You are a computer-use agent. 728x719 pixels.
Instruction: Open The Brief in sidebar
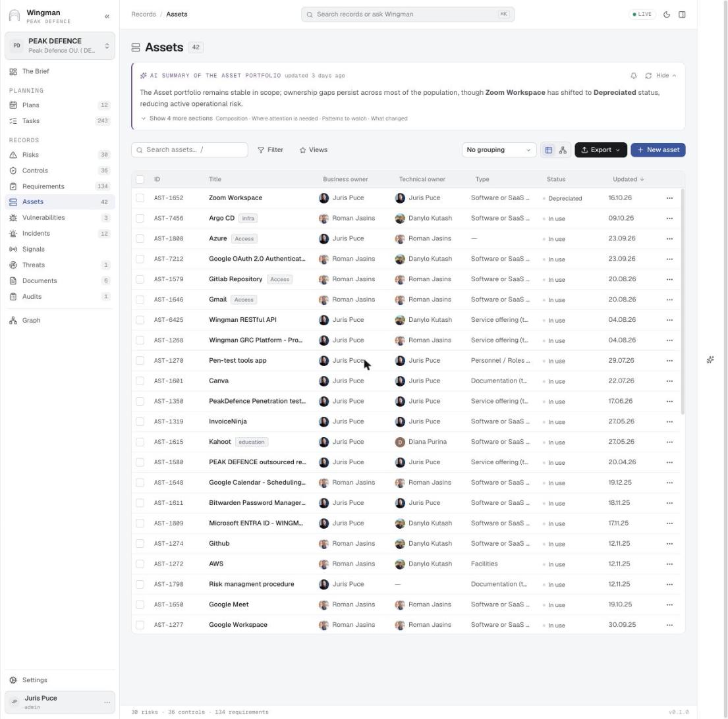[x=60, y=71]
